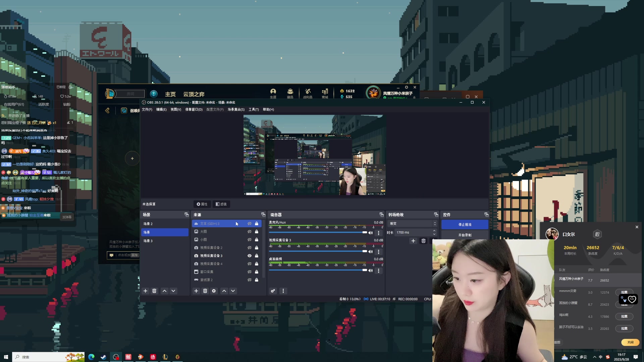Increase transition duration with up arrow

pyautogui.click(x=434, y=231)
